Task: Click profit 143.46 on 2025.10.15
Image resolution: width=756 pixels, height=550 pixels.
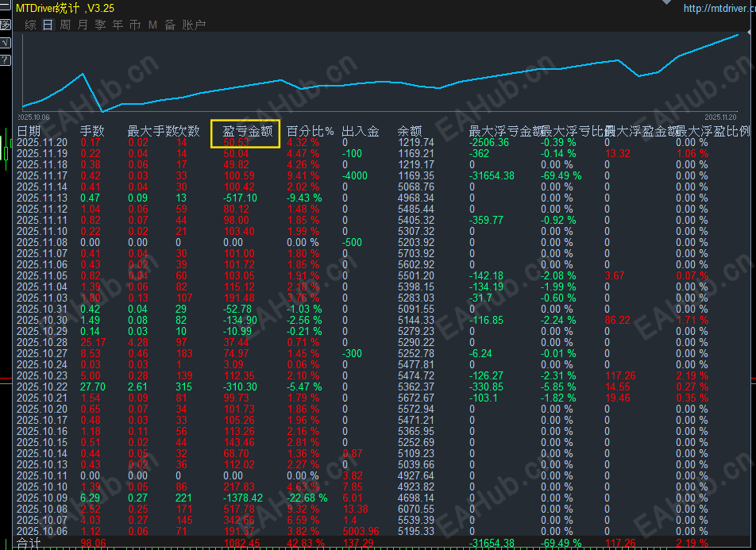Action: (239, 442)
